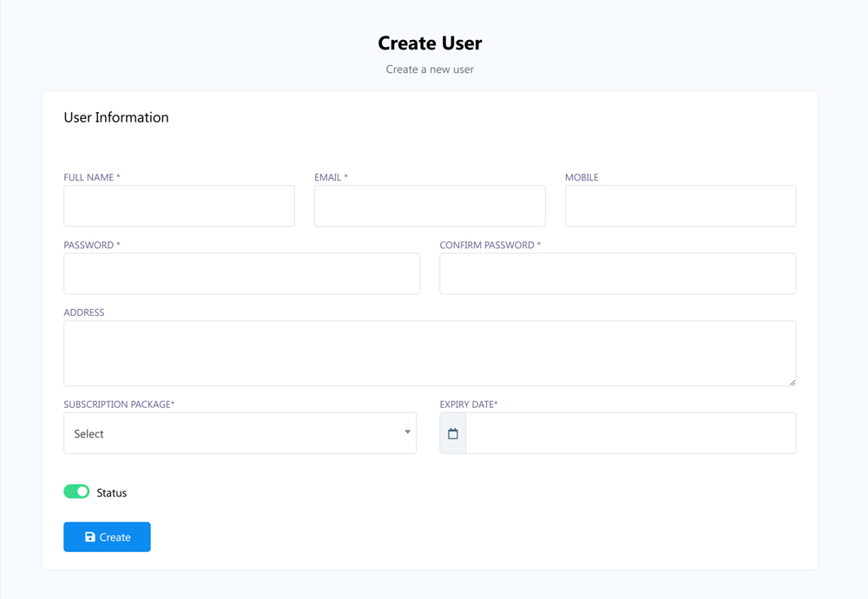
Task: Click the Status label text
Action: 111,493
